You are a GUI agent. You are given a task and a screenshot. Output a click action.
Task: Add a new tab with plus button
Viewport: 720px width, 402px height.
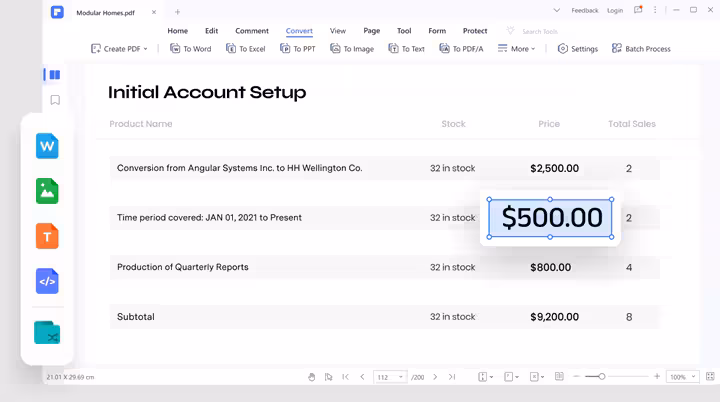coord(178,12)
